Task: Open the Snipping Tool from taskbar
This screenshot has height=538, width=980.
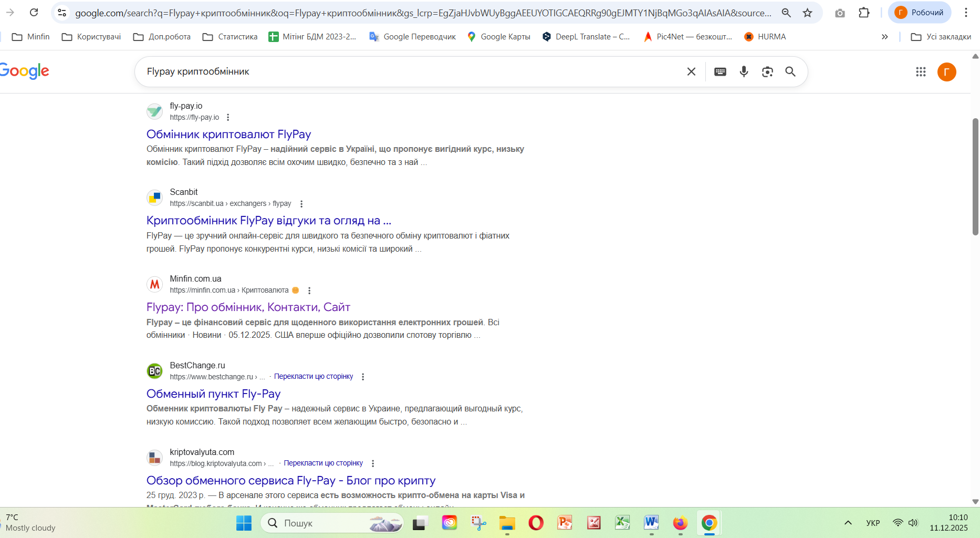Action: (478, 523)
